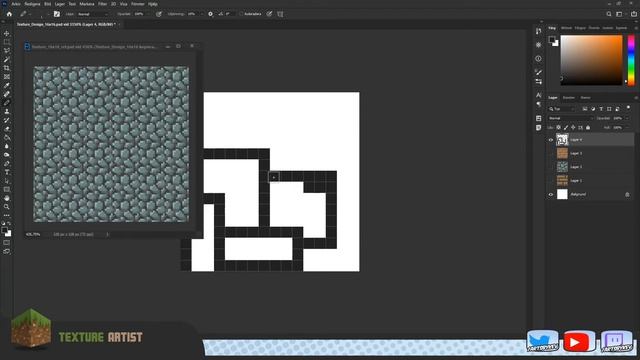Open smoothing options gear
This screenshot has height=360, width=640.
[210, 14]
